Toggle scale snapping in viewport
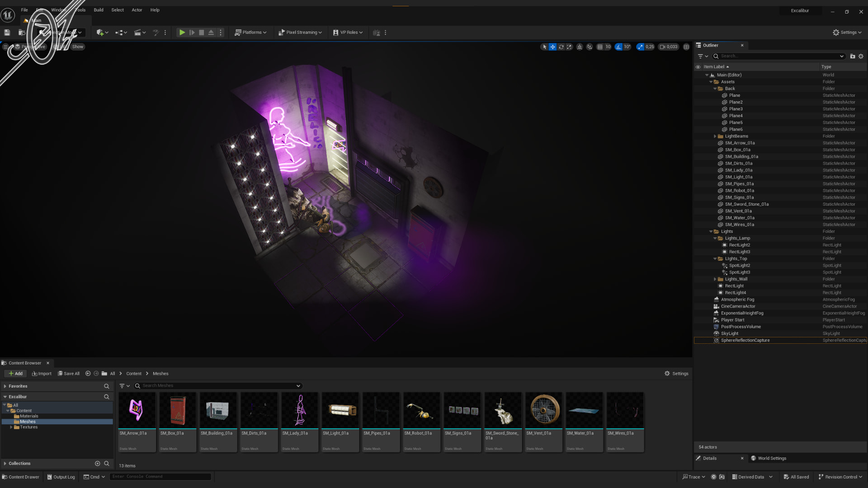 point(640,47)
